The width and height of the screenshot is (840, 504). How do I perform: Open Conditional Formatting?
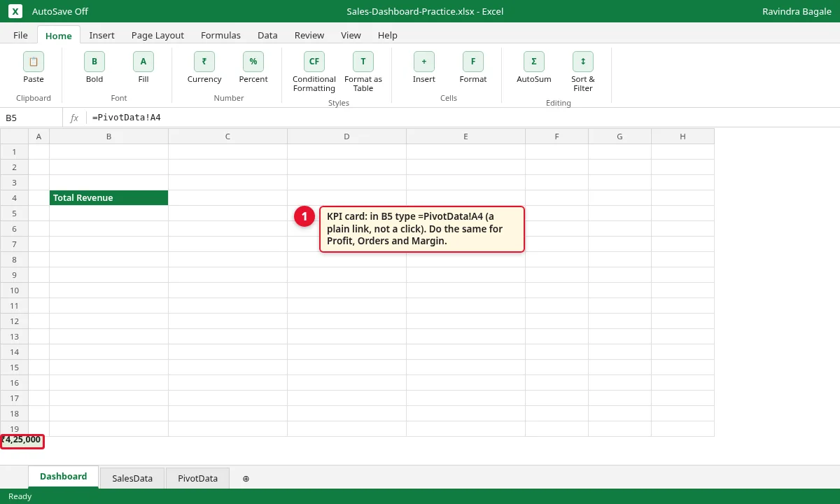(314, 62)
